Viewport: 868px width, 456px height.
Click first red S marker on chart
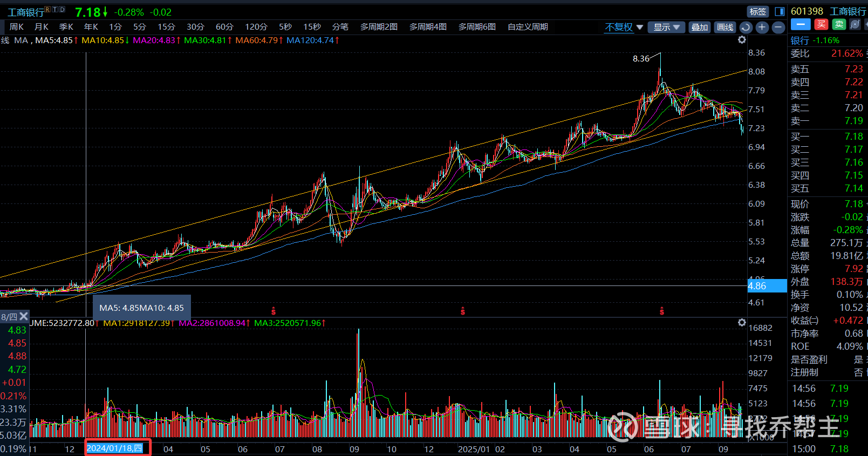pyautogui.click(x=274, y=311)
